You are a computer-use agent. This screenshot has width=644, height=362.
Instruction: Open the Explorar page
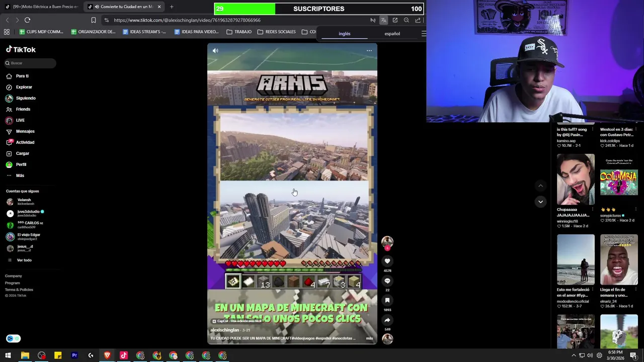coord(24,87)
